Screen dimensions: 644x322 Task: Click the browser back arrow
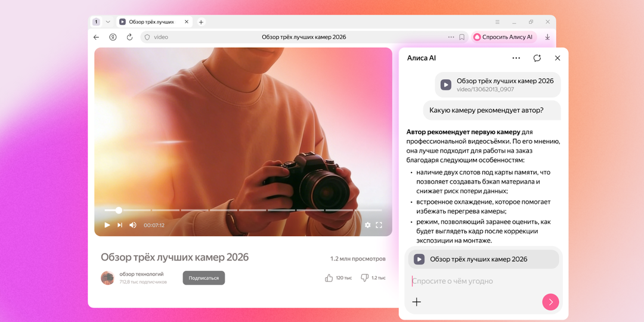point(96,38)
